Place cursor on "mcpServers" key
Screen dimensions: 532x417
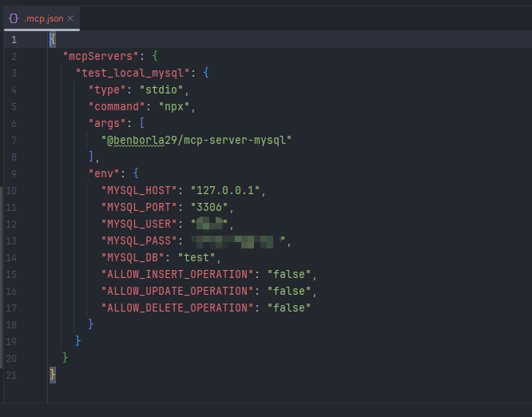[x=101, y=57]
